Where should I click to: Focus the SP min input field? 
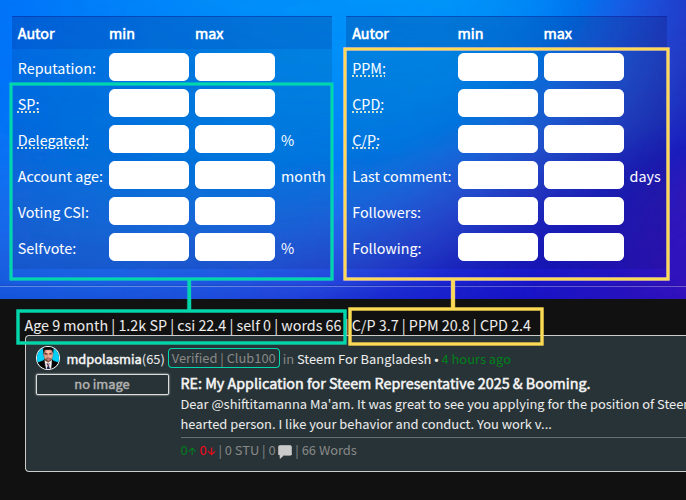[149, 103]
